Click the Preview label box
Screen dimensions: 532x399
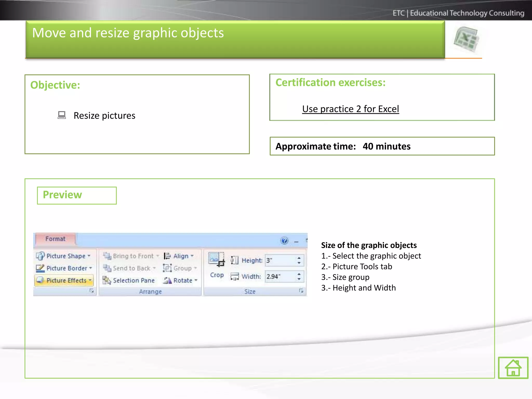click(77, 195)
